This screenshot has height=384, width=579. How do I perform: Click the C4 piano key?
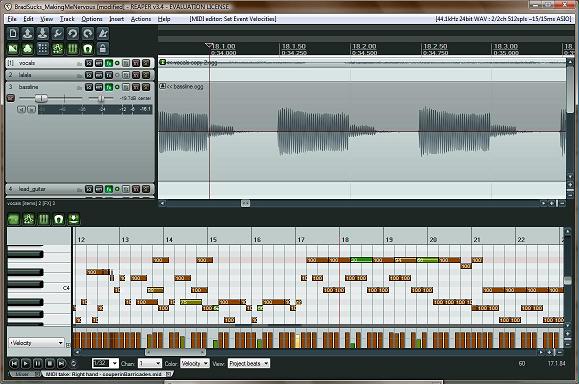point(39,288)
